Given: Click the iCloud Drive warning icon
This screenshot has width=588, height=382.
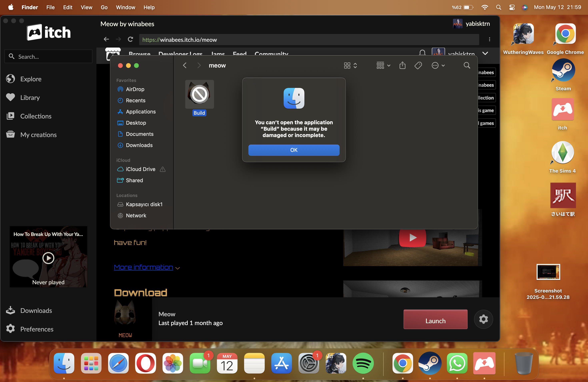Looking at the screenshot, I should [x=163, y=169].
